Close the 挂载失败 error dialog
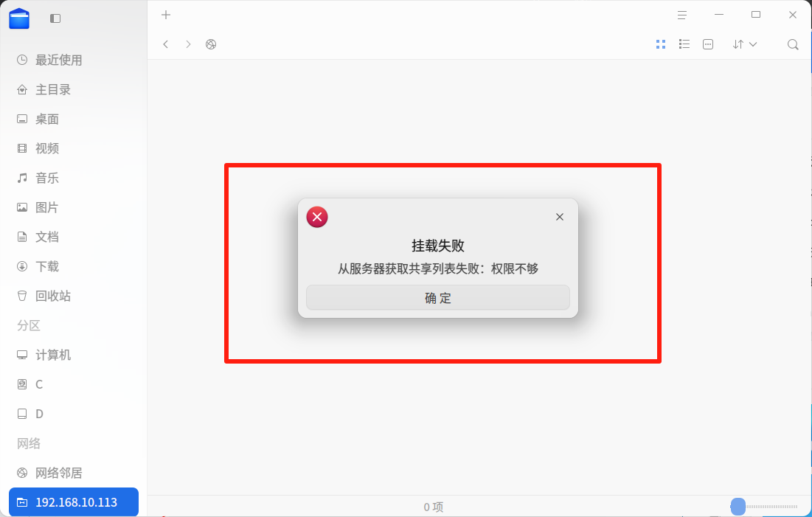 coord(560,217)
